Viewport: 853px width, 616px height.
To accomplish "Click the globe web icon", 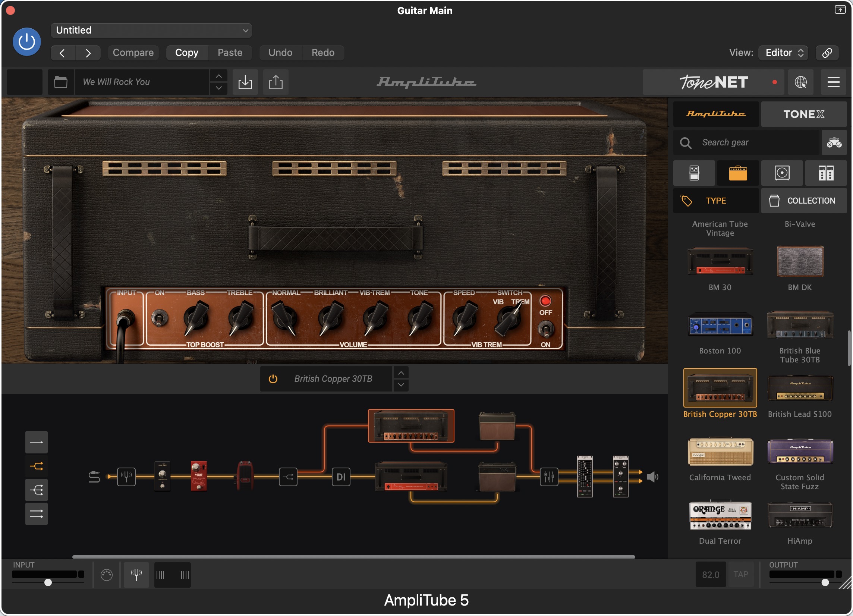I will click(801, 82).
